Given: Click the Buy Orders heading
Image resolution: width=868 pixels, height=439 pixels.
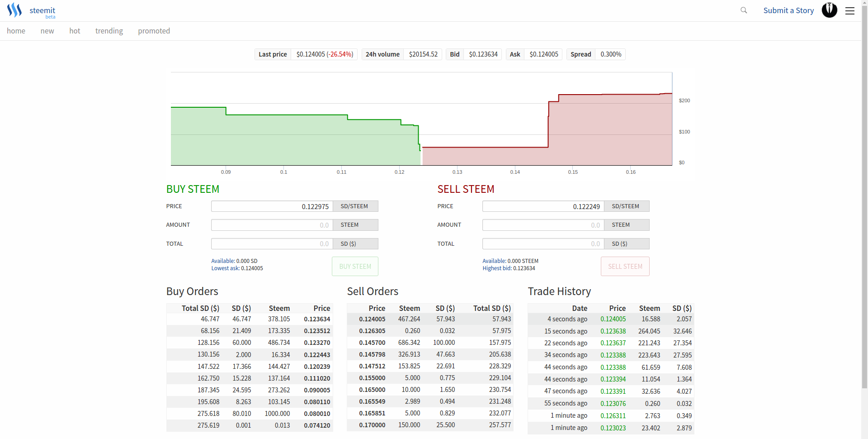Looking at the screenshot, I should (192, 291).
